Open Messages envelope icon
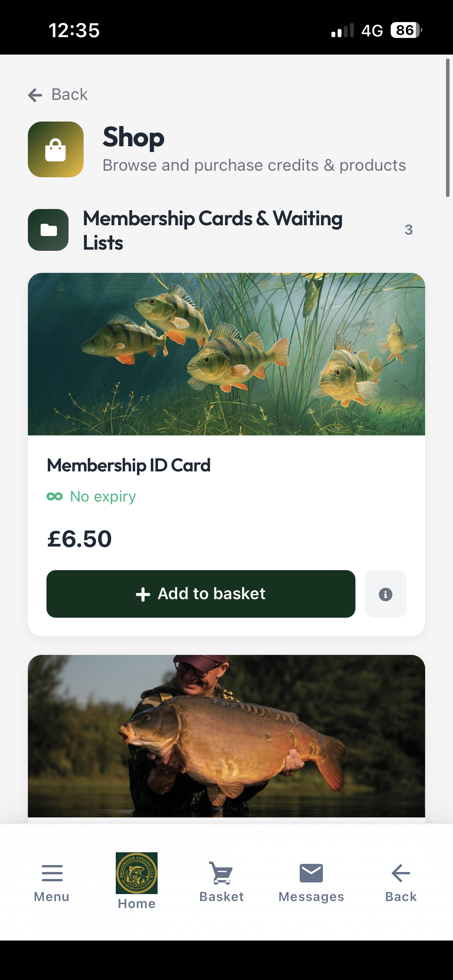 (x=311, y=873)
